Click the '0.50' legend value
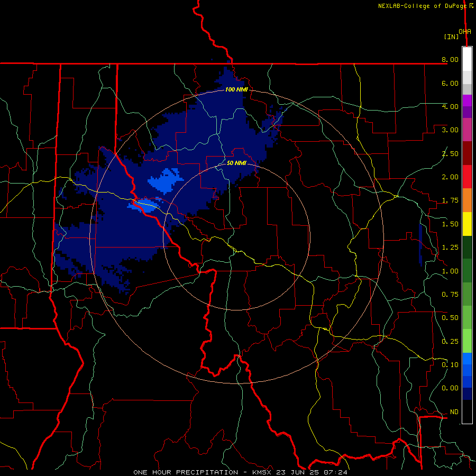Image resolution: width=476 pixels, height=476 pixels. click(x=450, y=318)
